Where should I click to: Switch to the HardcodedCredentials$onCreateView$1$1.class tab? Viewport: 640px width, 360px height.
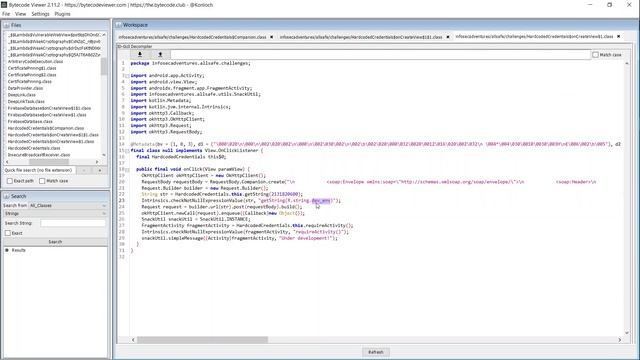pyautogui.click(x=361, y=37)
